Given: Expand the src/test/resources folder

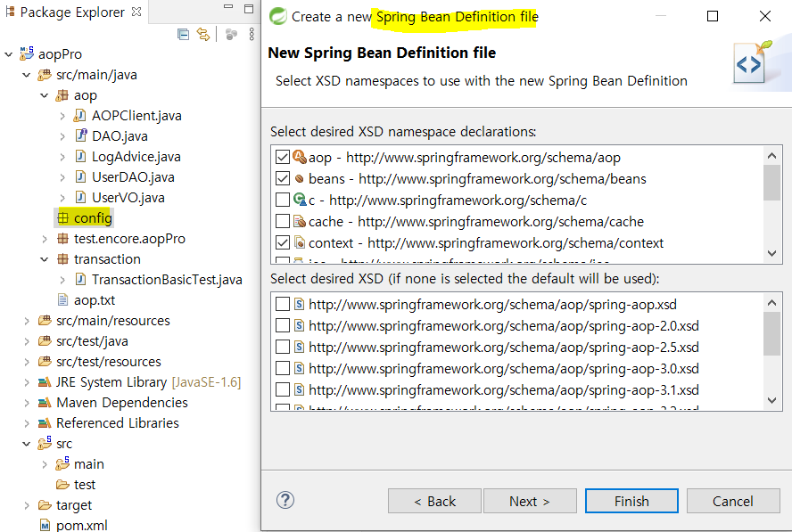Looking at the screenshot, I should click(26, 362).
